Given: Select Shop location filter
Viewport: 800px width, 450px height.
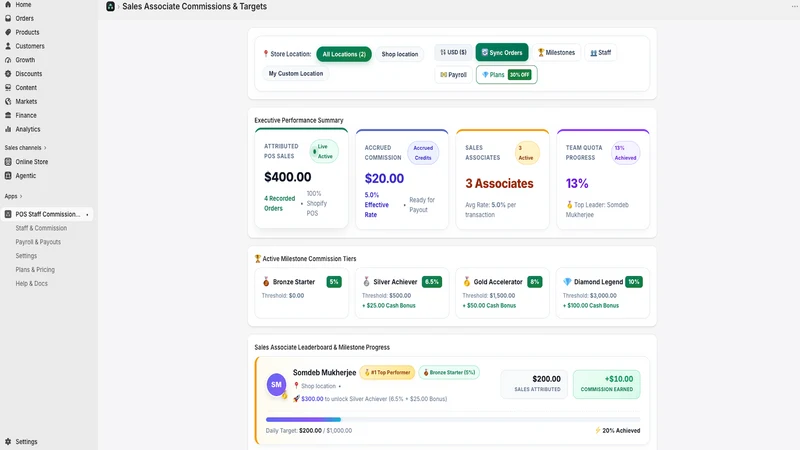Looking at the screenshot, I should click(399, 54).
